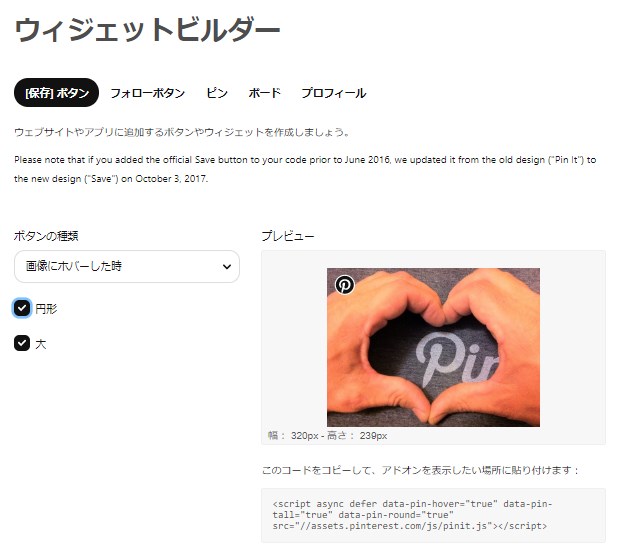Click the dropdown chevron arrow
Viewport: 626px width, 554px height.
pyautogui.click(x=227, y=267)
